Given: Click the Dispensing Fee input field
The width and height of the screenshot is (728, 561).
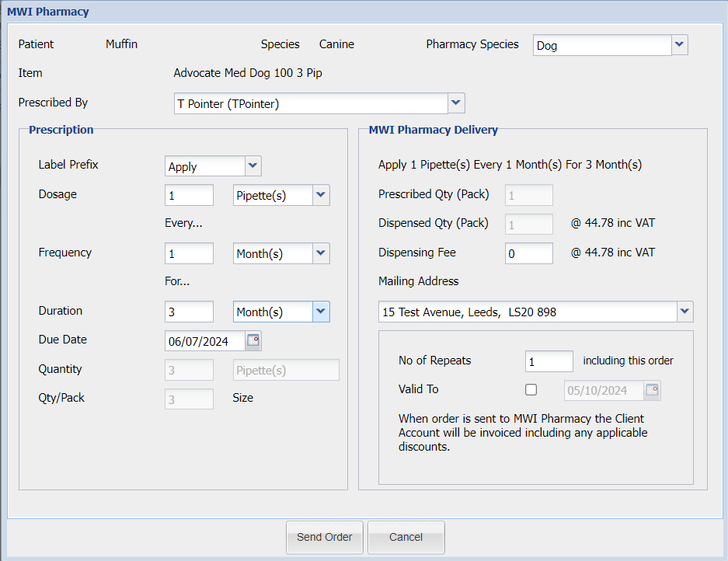Looking at the screenshot, I should (529, 253).
